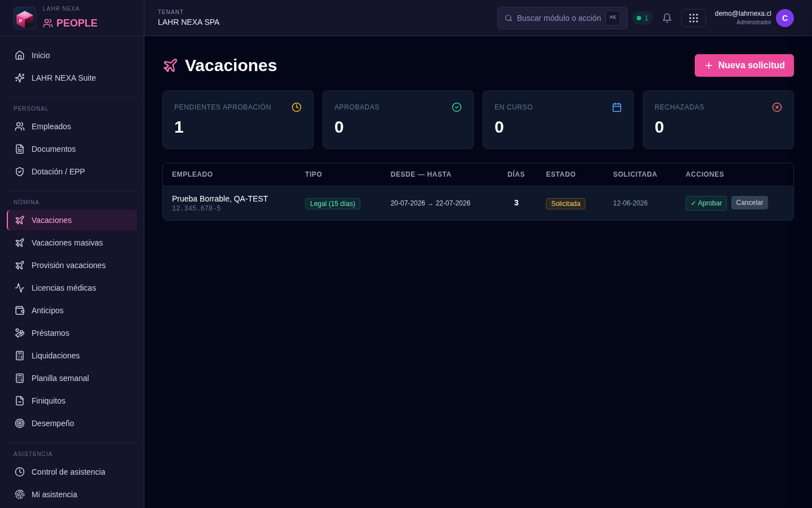The height and width of the screenshot is (508, 812).
Task: Click the PEOPLE app title link
Action: pos(70,23)
